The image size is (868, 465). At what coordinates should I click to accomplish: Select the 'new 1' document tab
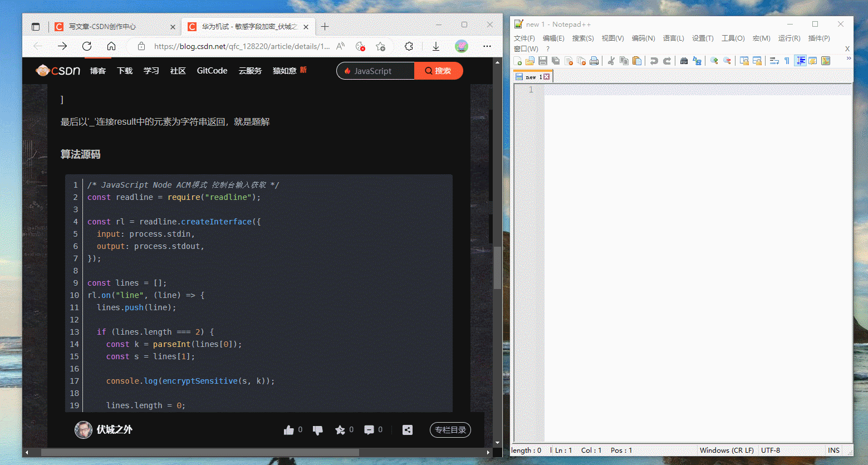tap(532, 77)
